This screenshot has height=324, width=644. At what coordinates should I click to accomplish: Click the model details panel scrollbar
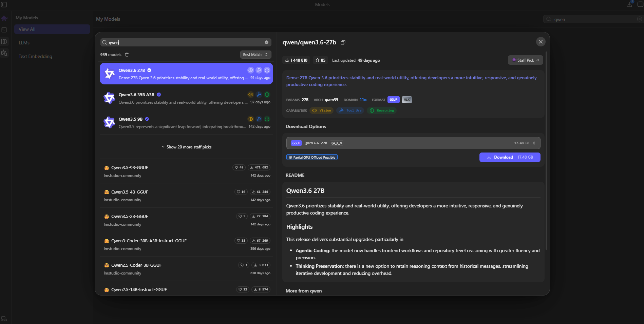[546, 151]
